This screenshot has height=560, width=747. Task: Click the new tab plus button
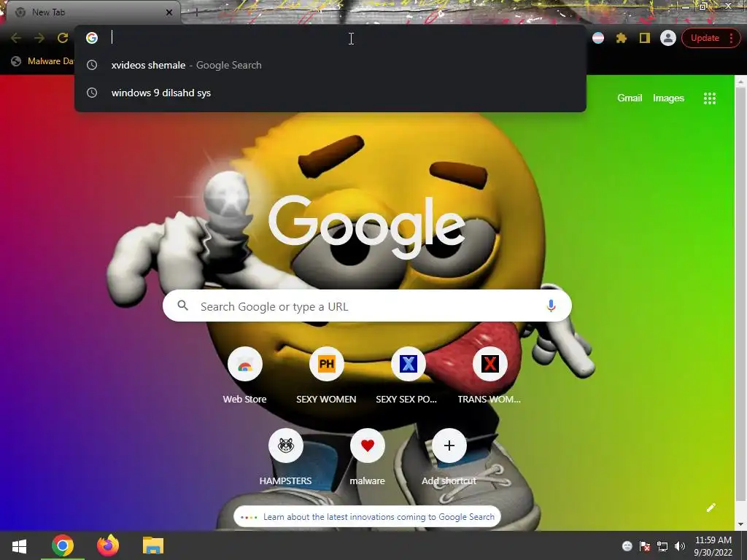click(196, 12)
